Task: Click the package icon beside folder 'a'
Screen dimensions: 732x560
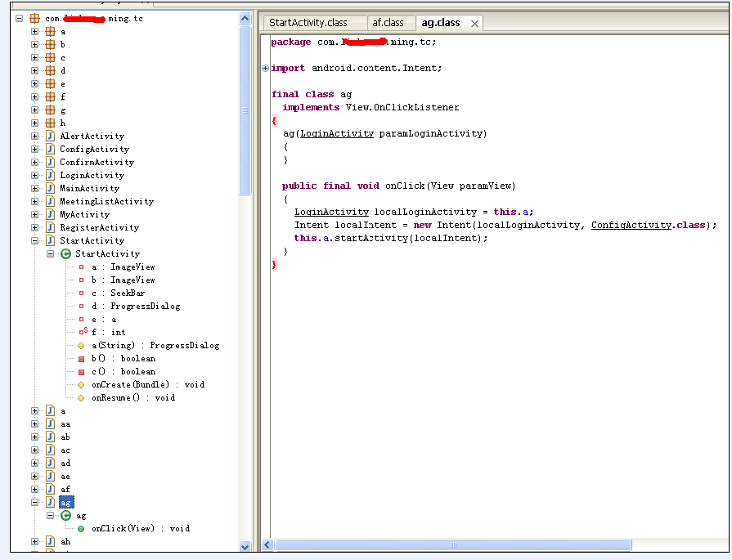Action: click(x=50, y=32)
